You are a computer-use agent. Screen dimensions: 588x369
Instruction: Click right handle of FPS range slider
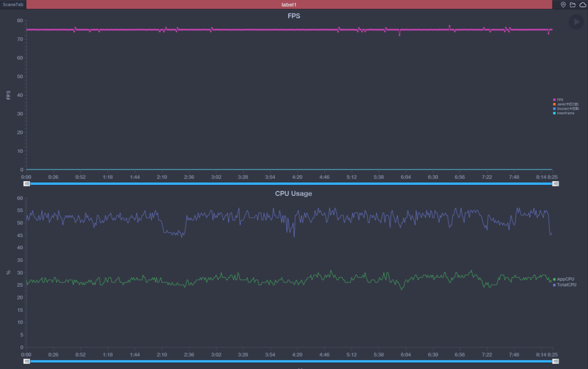coord(556,184)
